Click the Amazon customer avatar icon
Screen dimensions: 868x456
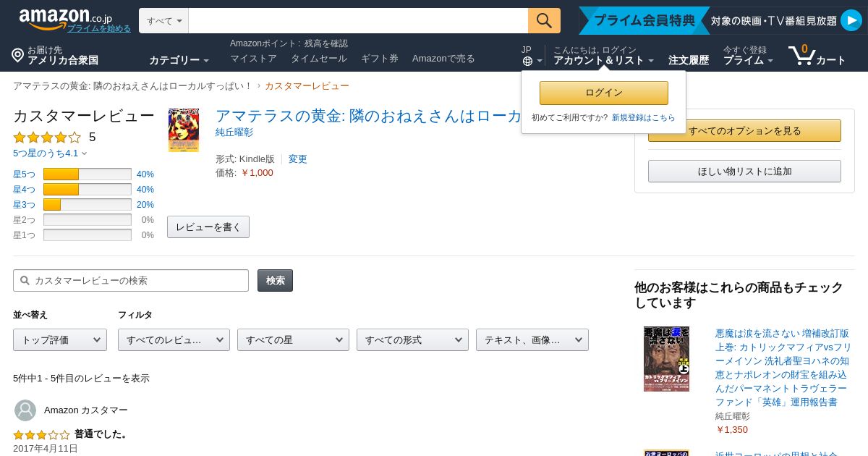25,410
